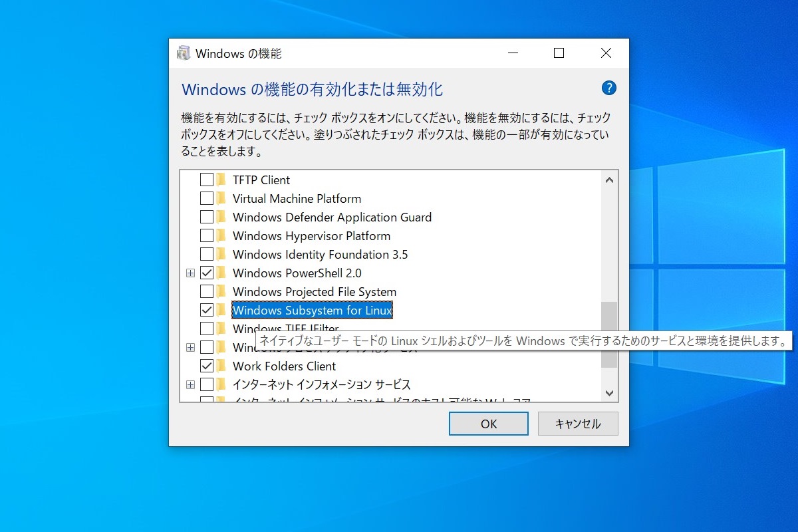Click the Windows Features dialog title bar icon

click(x=183, y=53)
